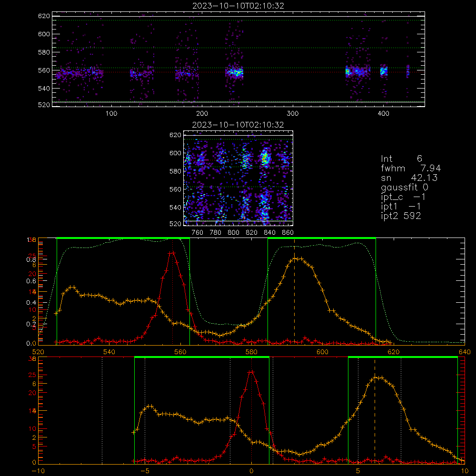Click y-axis label 540 on top plot
476x476 pixels.
[x=44, y=89]
